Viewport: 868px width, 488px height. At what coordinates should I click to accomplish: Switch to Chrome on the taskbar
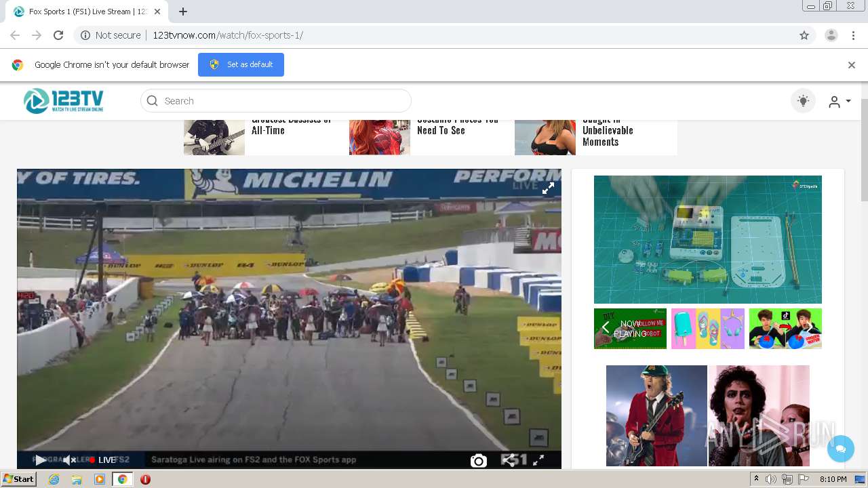[x=123, y=479]
